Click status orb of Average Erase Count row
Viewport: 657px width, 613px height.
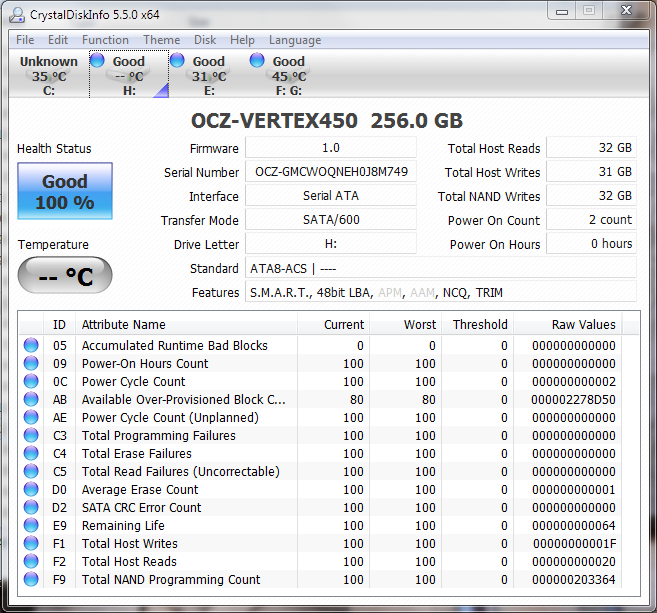(x=31, y=489)
